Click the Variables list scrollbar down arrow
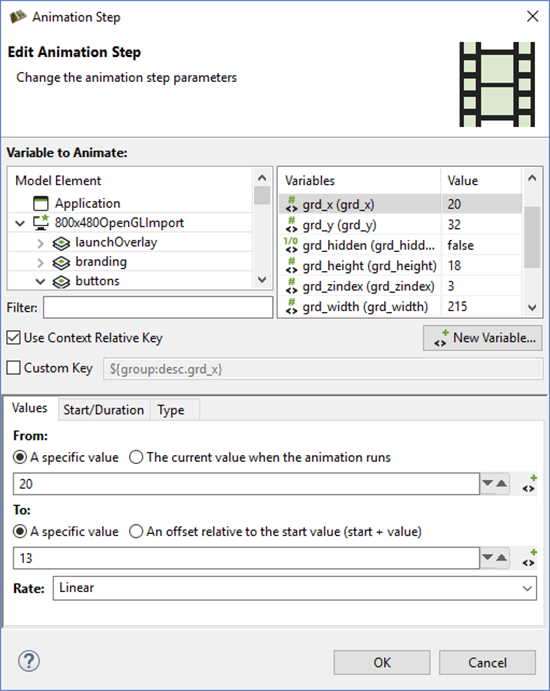550x691 pixels. (x=532, y=308)
